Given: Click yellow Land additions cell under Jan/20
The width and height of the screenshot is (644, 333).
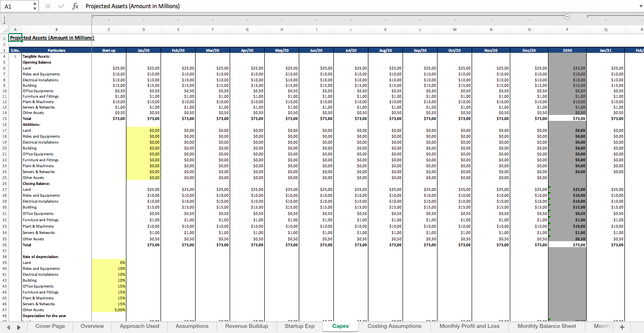Looking at the screenshot, I should [x=143, y=130].
